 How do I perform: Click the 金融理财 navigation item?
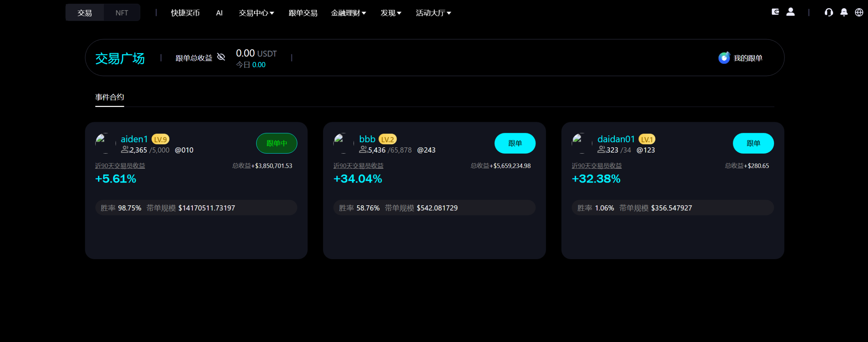(x=348, y=13)
